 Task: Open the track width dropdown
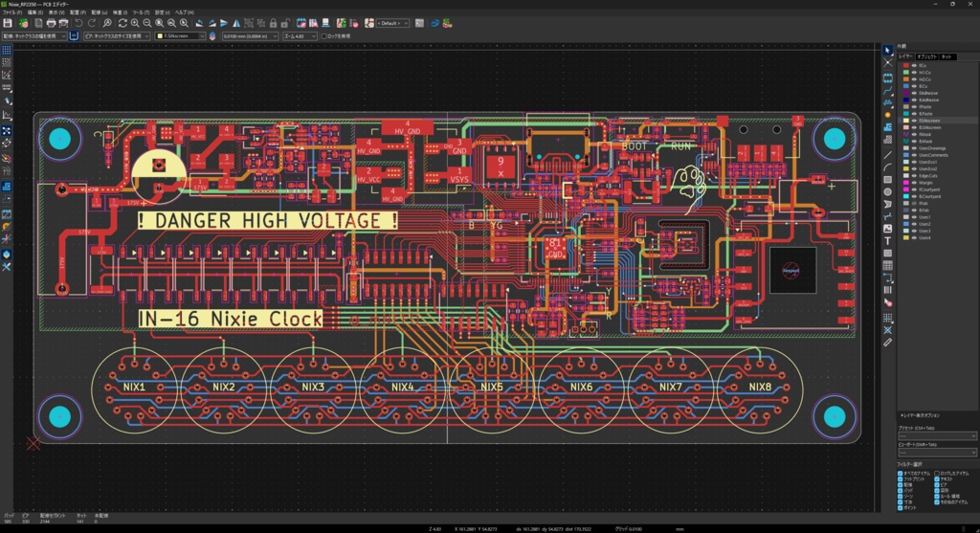click(34, 36)
